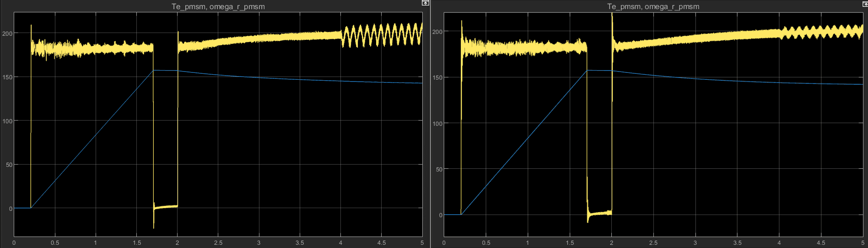The height and width of the screenshot is (248, 868).
Task: Click the left scope's y-axis label 150
Action: [x=7, y=77]
